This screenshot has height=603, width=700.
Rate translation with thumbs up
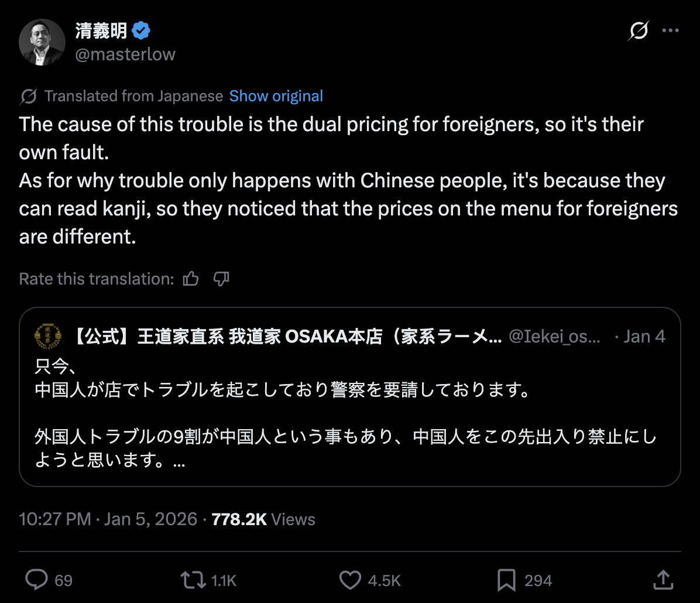[x=191, y=279]
